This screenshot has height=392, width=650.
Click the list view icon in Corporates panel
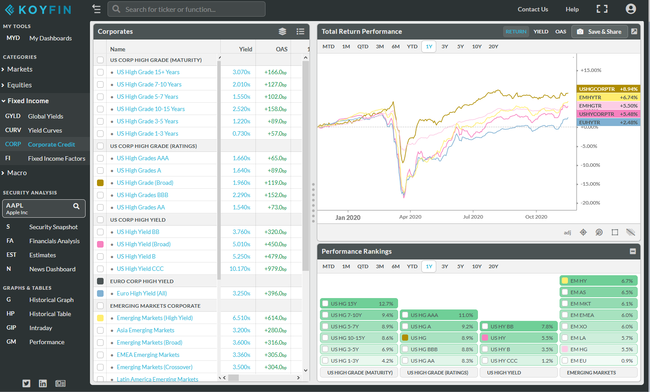[x=300, y=31]
